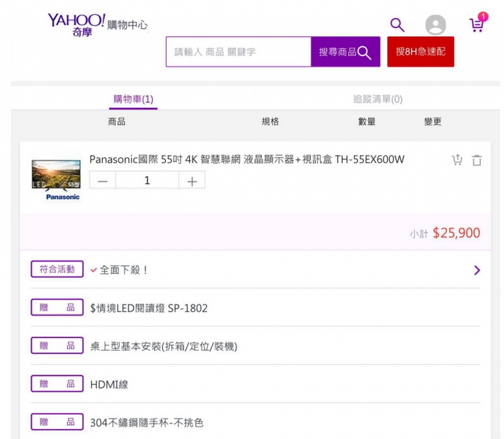Click the 搜尋商品 search button
The height and width of the screenshot is (439, 504).
coord(346,52)
